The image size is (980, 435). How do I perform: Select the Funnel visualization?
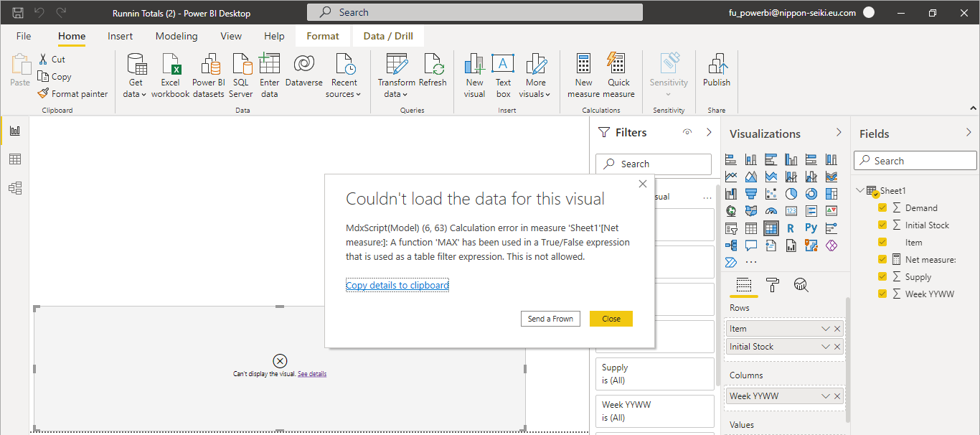751,194
